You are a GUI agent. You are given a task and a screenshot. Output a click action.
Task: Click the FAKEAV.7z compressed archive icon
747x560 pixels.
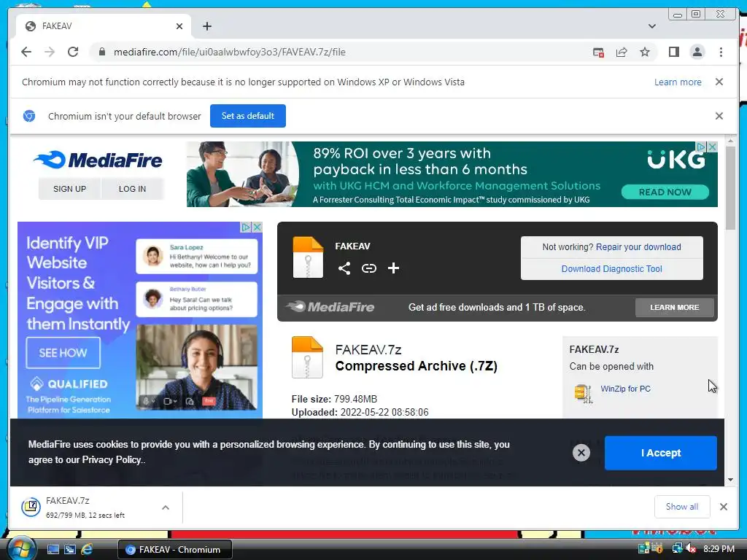tap(307, 357)
